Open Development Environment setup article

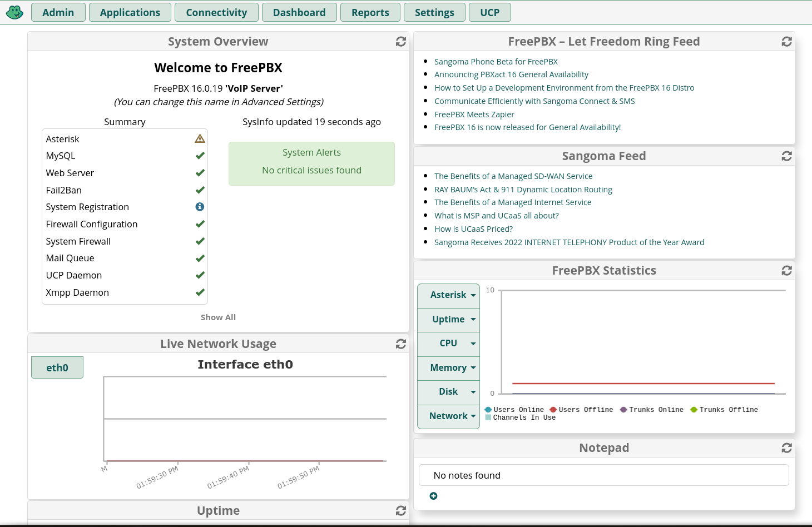[565, 88]
